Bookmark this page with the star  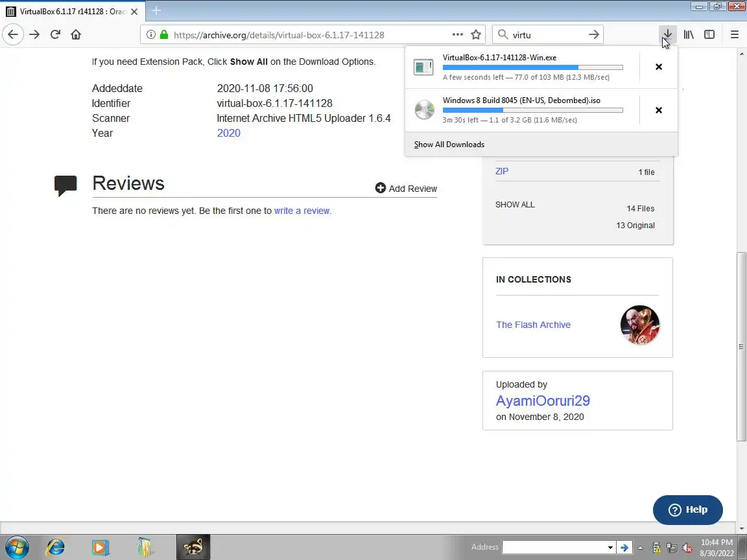[x=475, y=35]
